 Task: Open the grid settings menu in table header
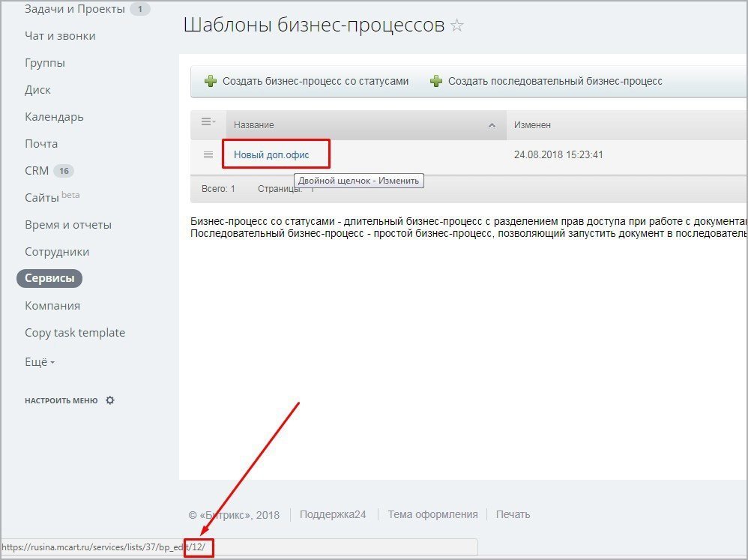[208, 122]
